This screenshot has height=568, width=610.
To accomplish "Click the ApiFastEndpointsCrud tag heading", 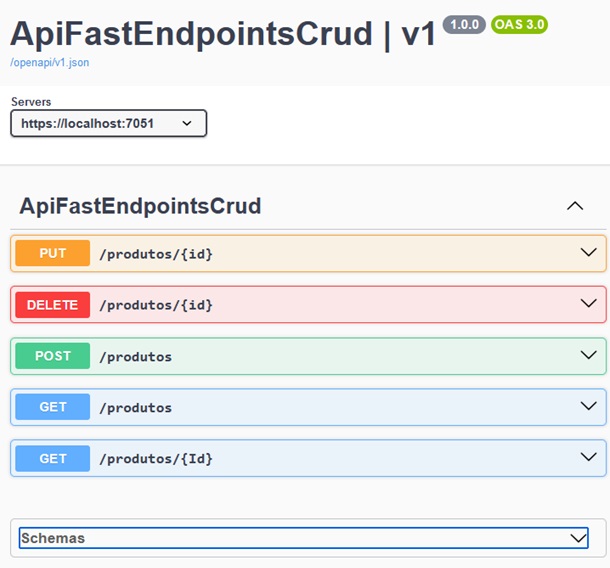I will [140, 206].
